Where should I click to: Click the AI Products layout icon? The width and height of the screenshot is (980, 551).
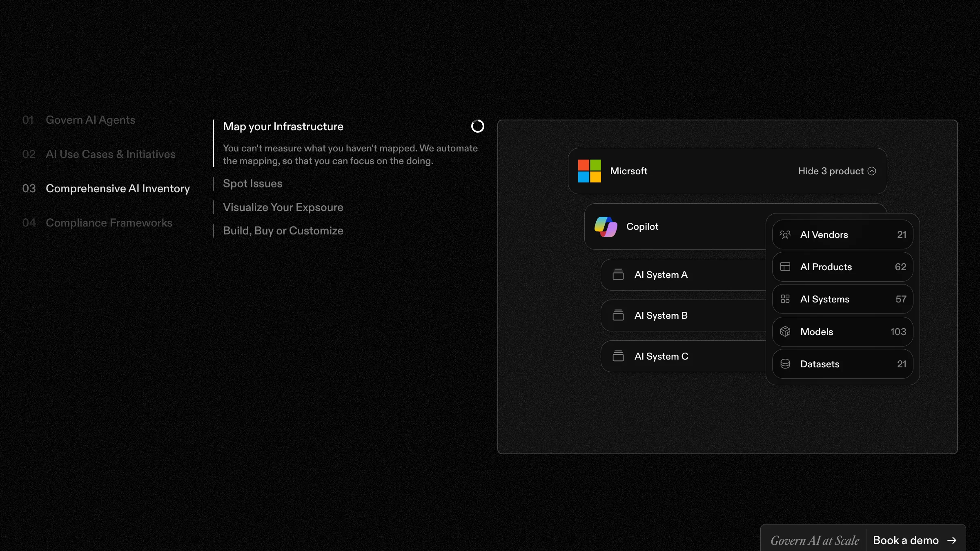pyautogui.click(x=785, y=267)
